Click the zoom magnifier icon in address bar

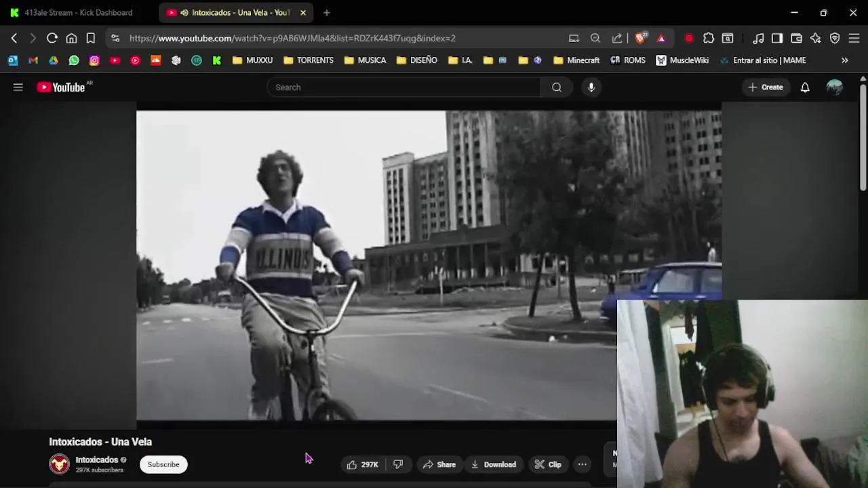595,38
